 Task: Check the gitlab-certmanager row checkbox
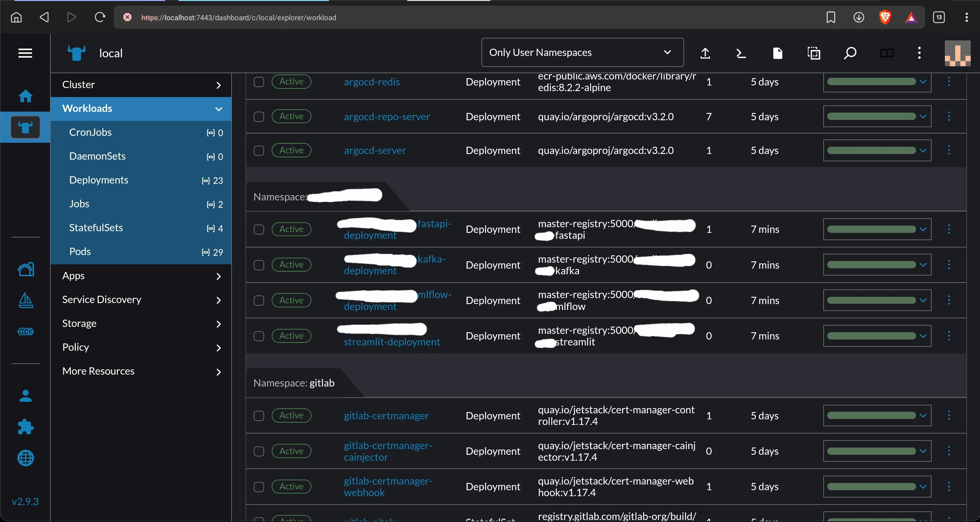(259, 416)
